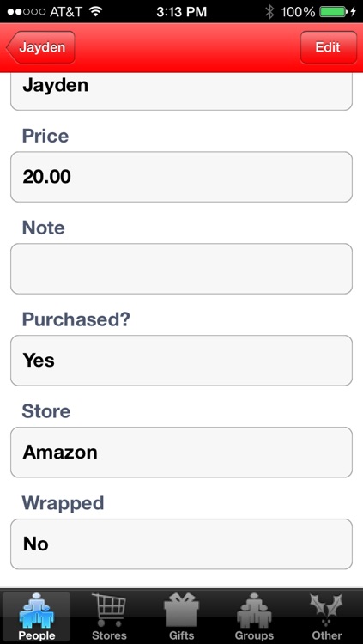This screenshot has height=644, width=363.
Task: Switch to the Stores tab label
Action: [x=109, y=635]
